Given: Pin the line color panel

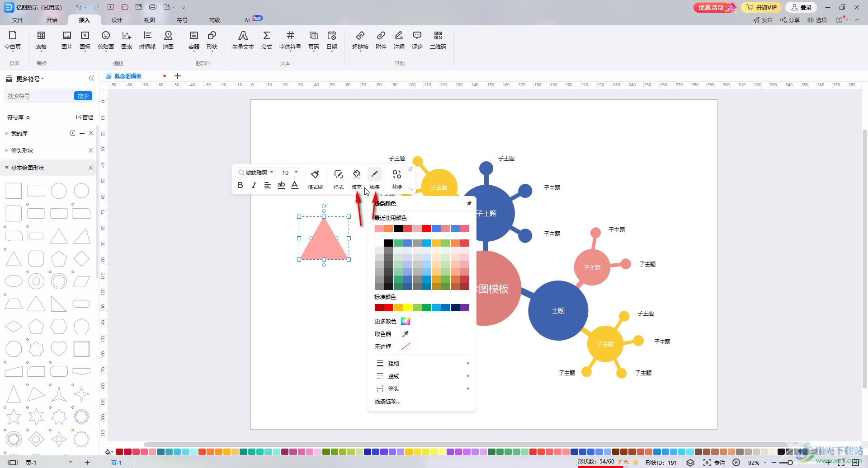Looking at the screenshot, I should pos(469,203).
